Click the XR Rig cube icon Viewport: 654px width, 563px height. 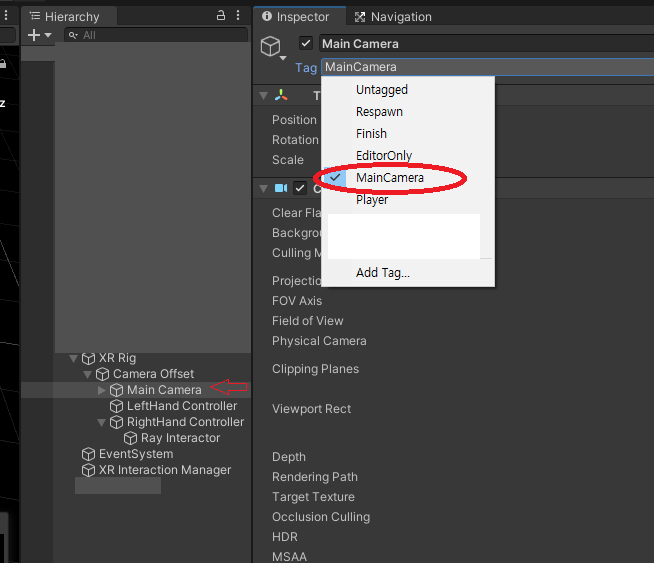coord(88,358)
